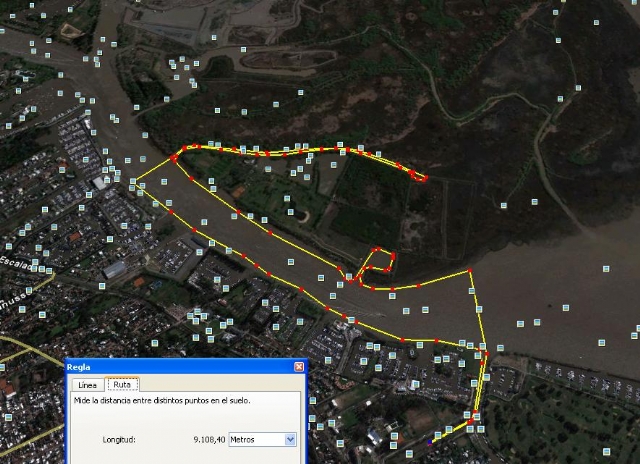
Task: Open photo icon on path segment below bay vertex
Action: click(472, 291)
